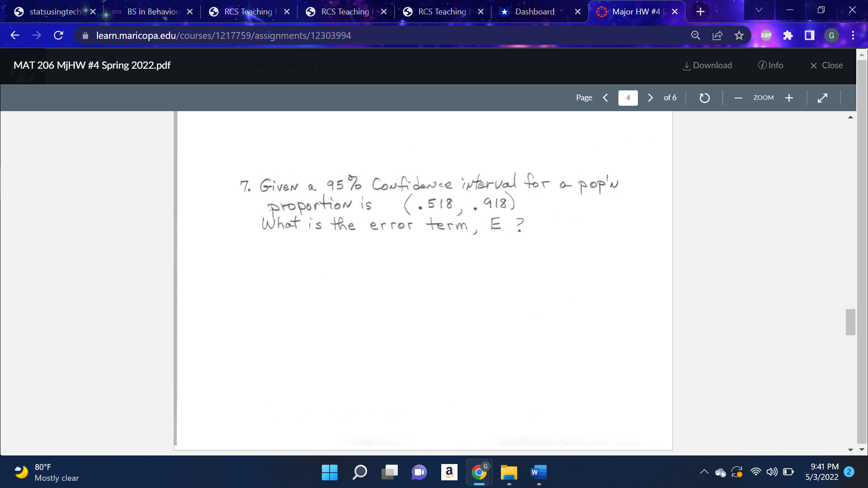Open File Explorer from the taskbar
This screenshot has height=488, width=868.
tap(509, 472)
